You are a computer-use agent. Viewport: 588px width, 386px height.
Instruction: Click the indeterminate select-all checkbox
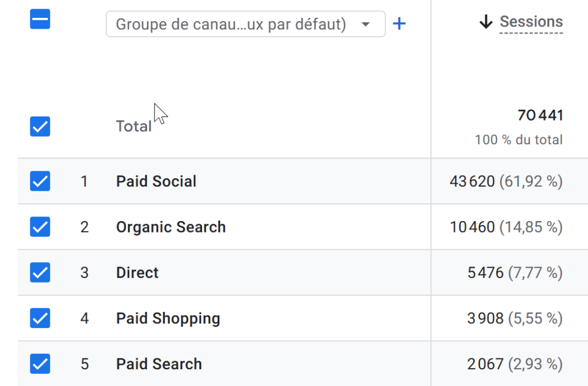point(40,19)
